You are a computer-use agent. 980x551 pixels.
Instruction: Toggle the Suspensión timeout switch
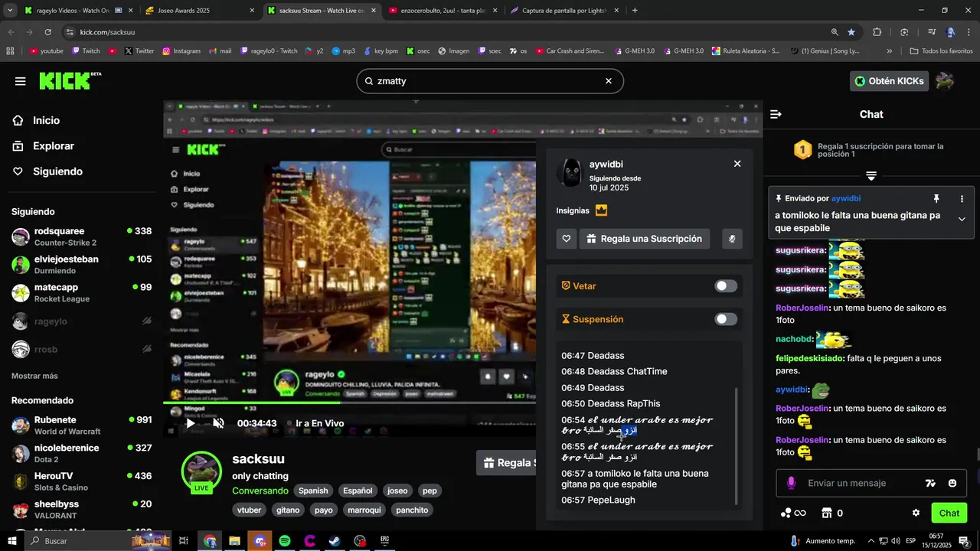coord(726,319)
